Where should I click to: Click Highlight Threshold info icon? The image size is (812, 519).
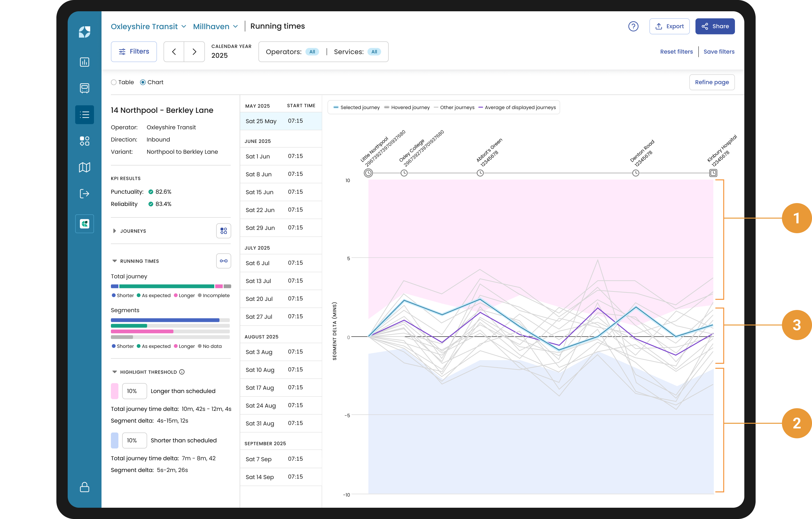click(182, 372)
